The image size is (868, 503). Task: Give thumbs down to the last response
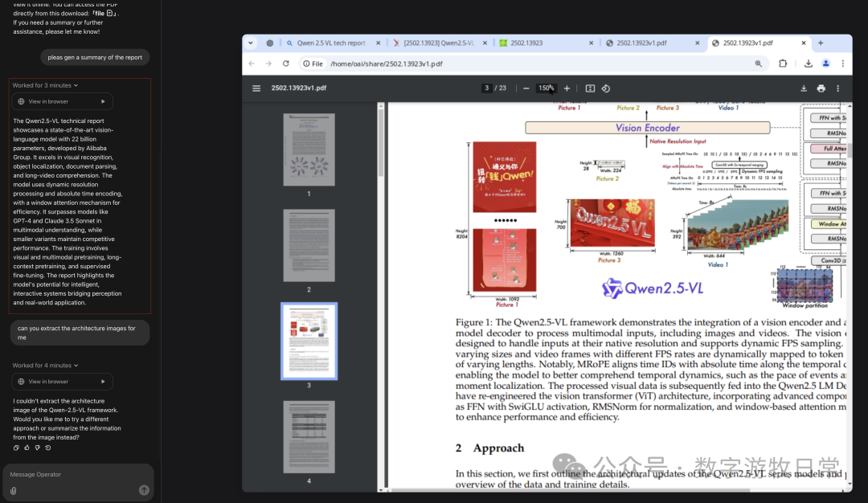(37, 448)
